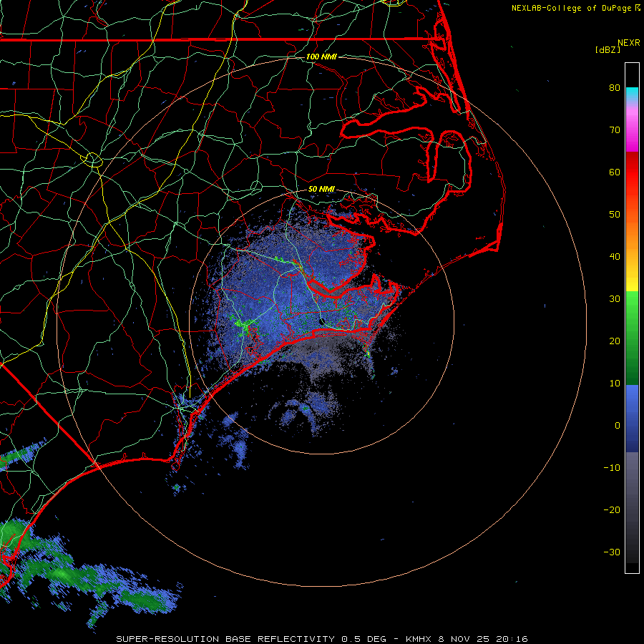Click the 30 value on the color scale
Image resolution: width=644 pixels, height=644 pixels.
click(615, 299)
